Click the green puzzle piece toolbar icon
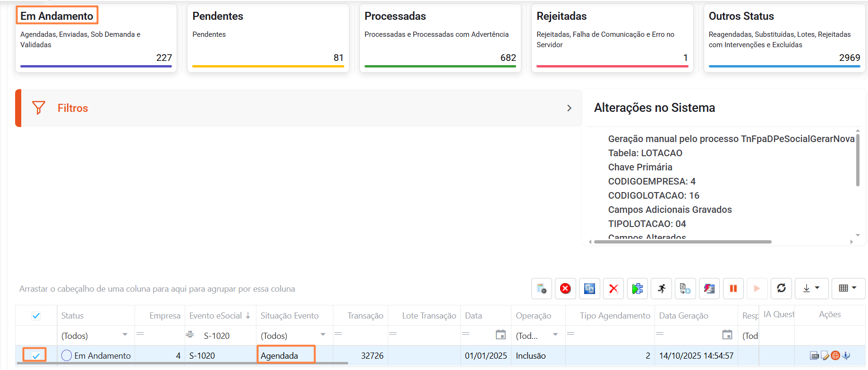The image size is (868, 370). tap(638, 288)
